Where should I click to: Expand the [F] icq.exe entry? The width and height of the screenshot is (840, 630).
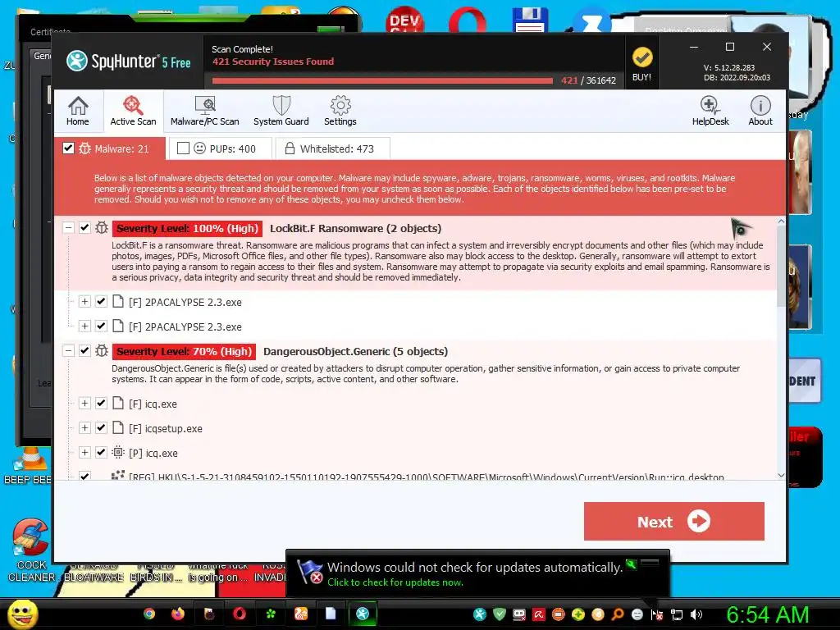[x=84, y=404]
